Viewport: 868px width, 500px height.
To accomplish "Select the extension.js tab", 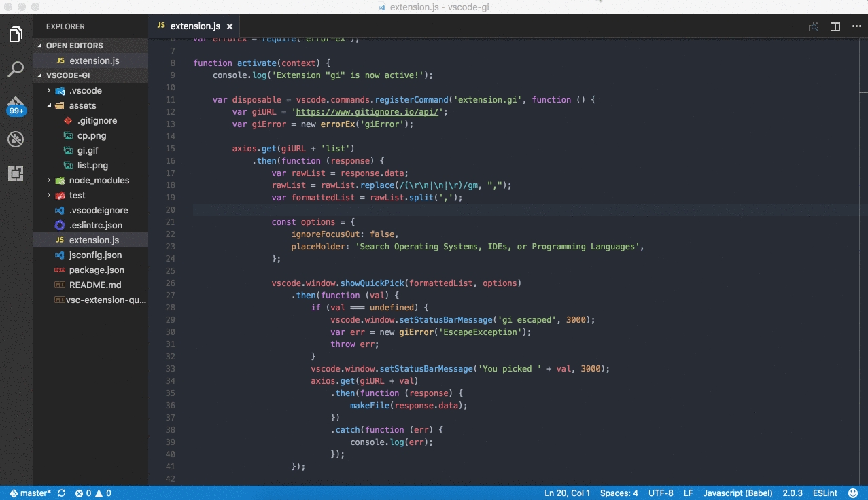I will tap(194, 26).
